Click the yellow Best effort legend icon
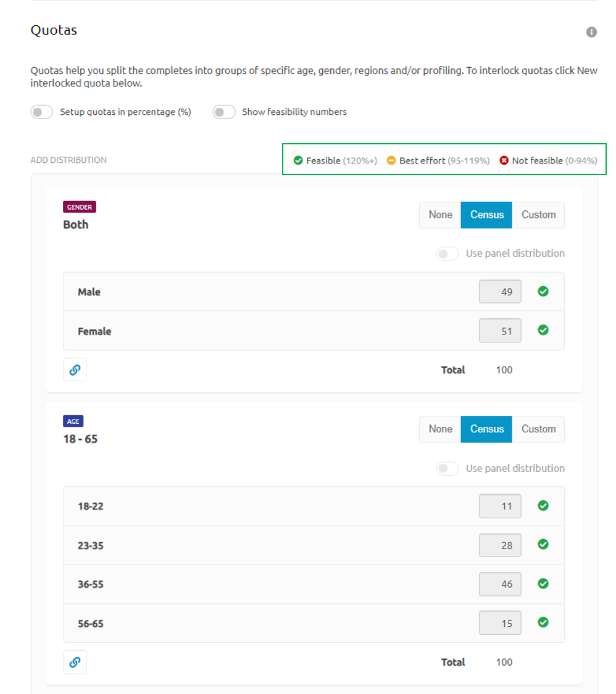 click(391, 160)
